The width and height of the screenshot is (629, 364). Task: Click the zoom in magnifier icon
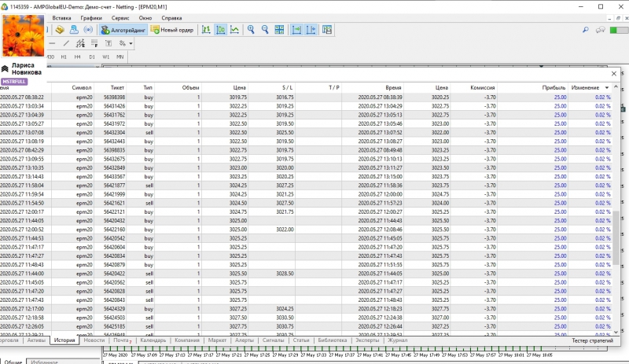click(251, 30)
